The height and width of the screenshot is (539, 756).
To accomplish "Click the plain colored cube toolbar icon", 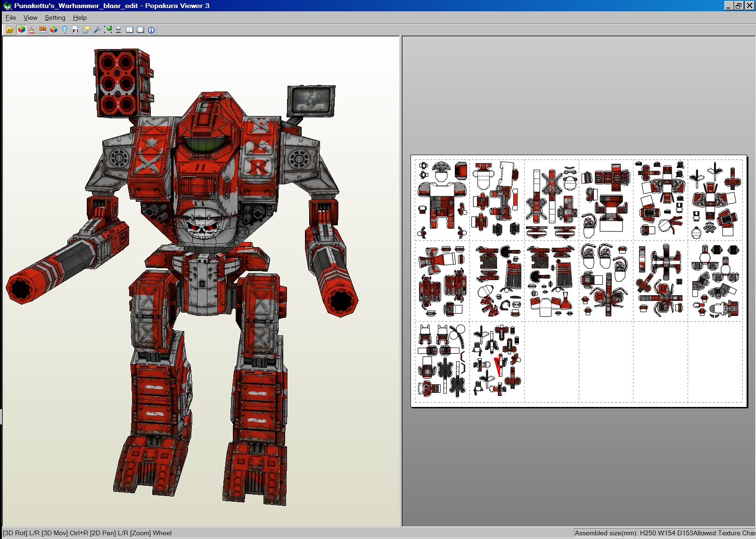I will click(x=54, y=30).
